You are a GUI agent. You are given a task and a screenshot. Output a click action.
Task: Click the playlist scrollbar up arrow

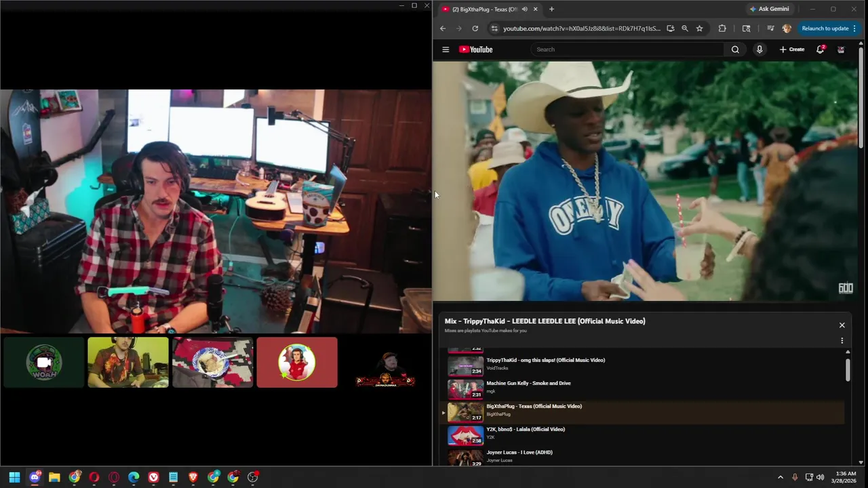tap(848, 352)
